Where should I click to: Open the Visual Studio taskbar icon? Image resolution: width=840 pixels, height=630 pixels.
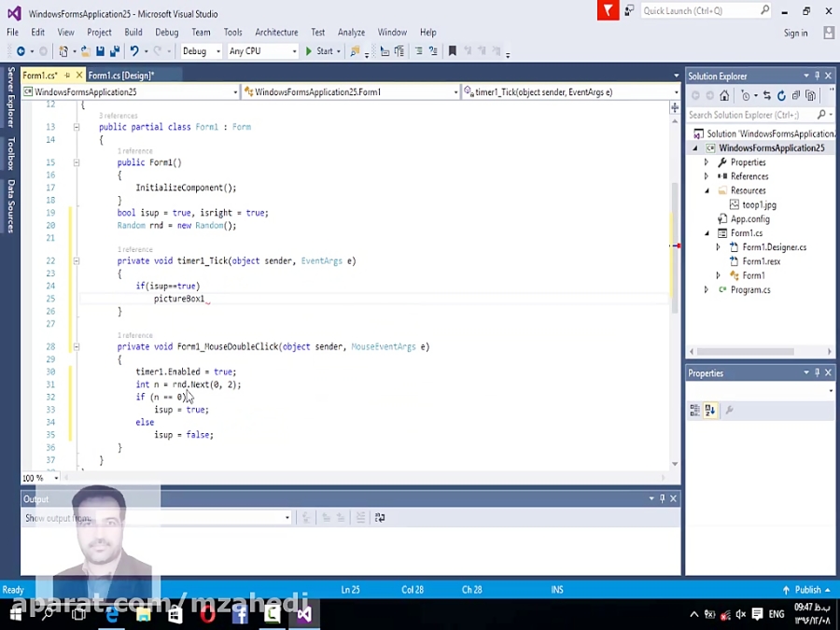(303, 614)
